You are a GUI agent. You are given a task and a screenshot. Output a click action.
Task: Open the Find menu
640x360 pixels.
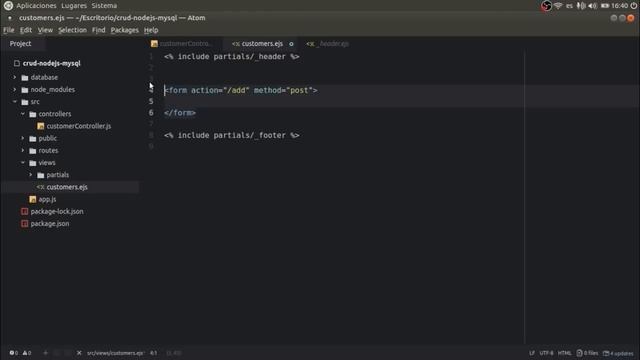(x=98, y=30)
